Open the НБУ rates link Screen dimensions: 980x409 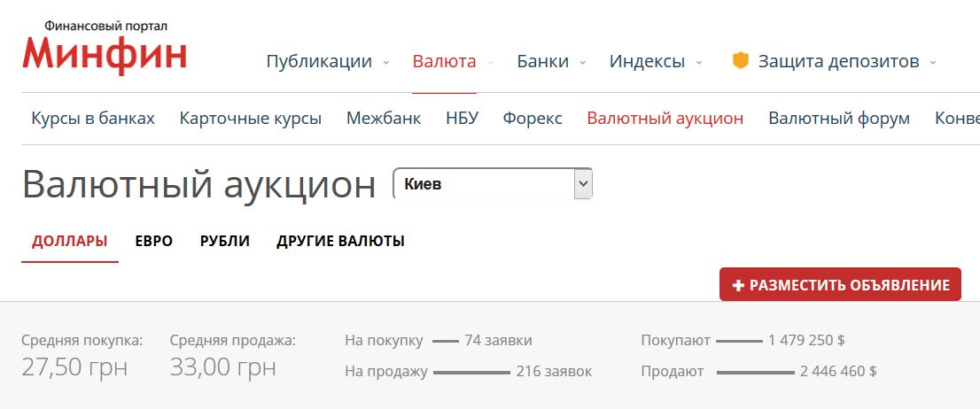(462, 119)
